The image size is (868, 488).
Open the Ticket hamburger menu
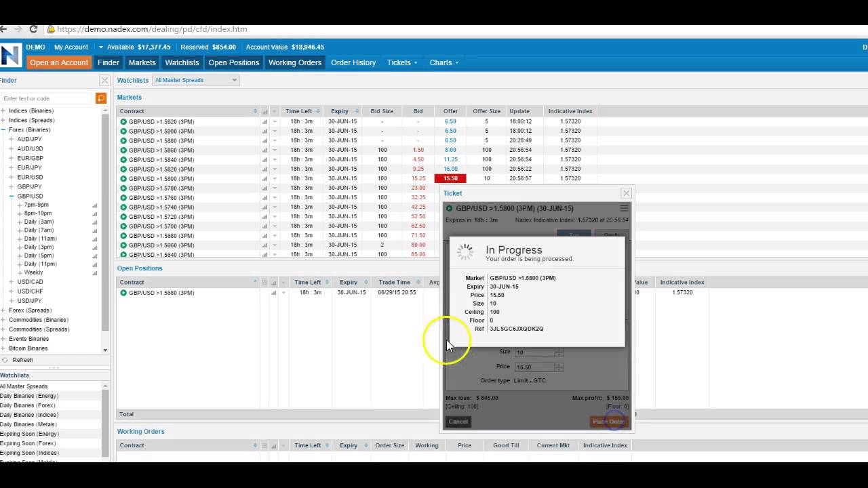pyautogui.click(x=624, y=208)
